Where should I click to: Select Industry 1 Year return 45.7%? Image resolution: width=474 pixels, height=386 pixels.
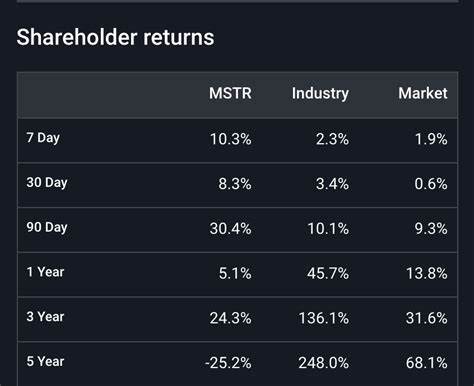(x=328, y=273)
